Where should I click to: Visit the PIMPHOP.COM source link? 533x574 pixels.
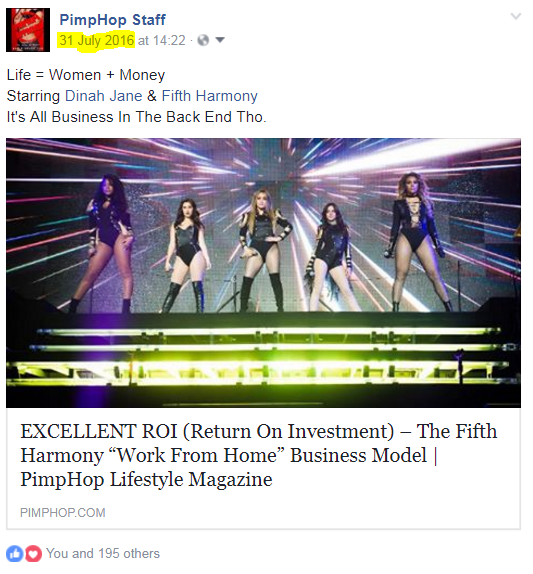coord(63,512)
